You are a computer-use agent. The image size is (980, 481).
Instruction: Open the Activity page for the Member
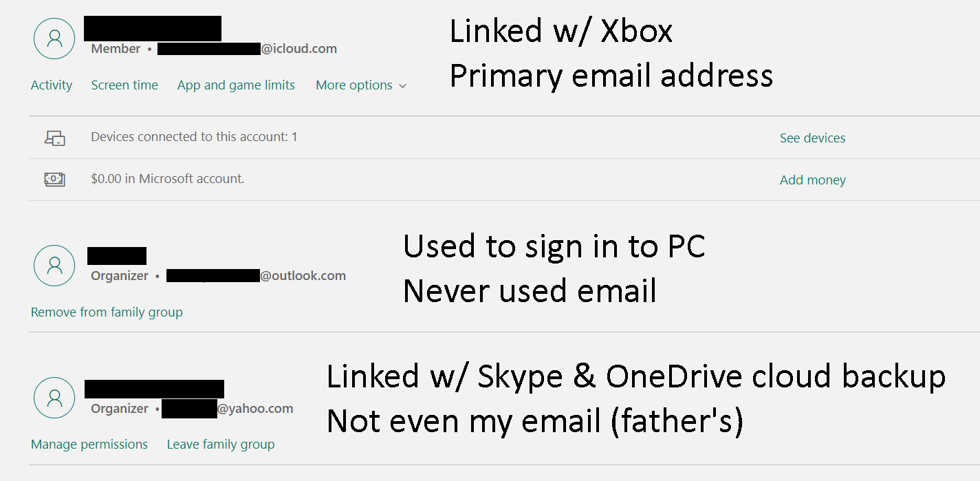click(x=52, y=85)
